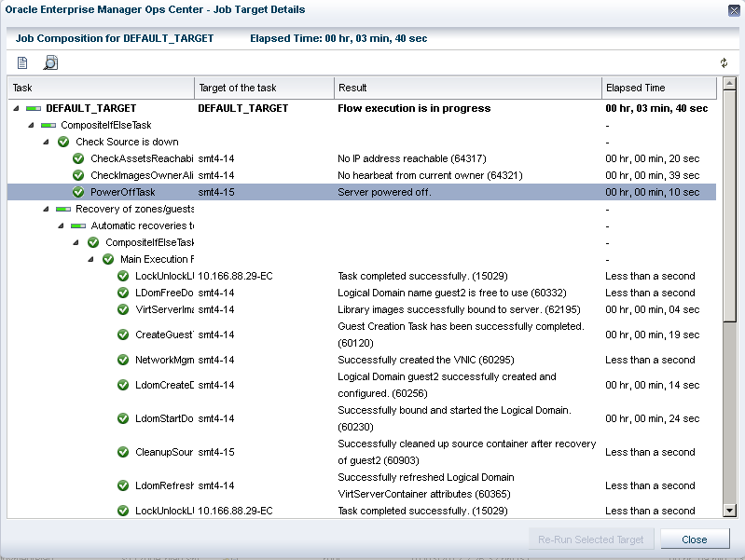The image size is (745, 560).
Task: Click the nested CompositeIfElseTask success icon
Action: (x=93, y=242)
